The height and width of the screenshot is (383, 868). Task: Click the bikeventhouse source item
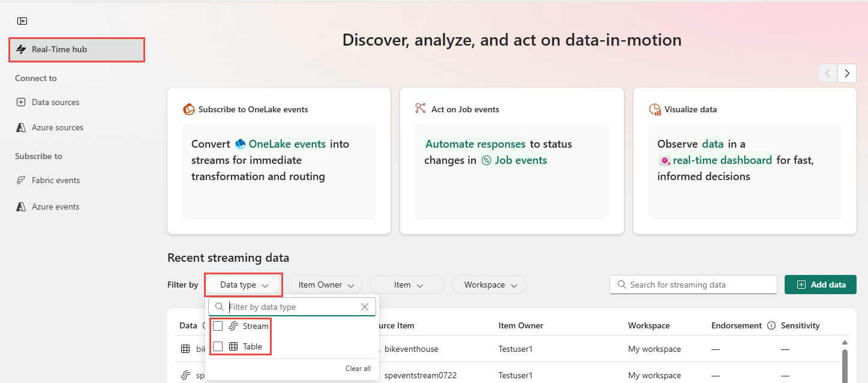tap(412, 349)
